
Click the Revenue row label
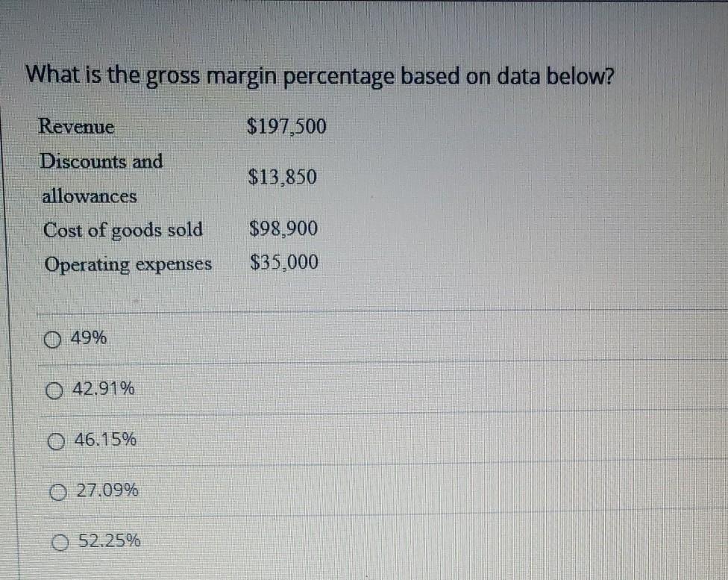[77, 127]
